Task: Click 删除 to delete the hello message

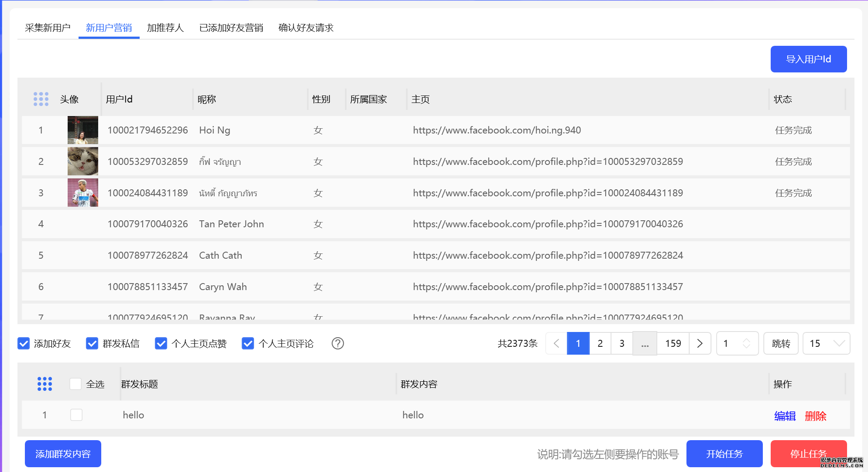Action: (x=816, y=416)
